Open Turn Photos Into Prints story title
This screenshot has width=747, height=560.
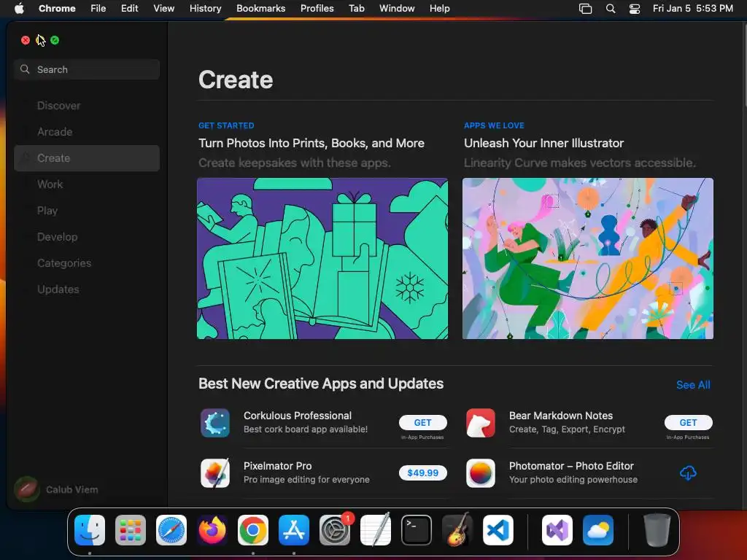coord(311,144)
